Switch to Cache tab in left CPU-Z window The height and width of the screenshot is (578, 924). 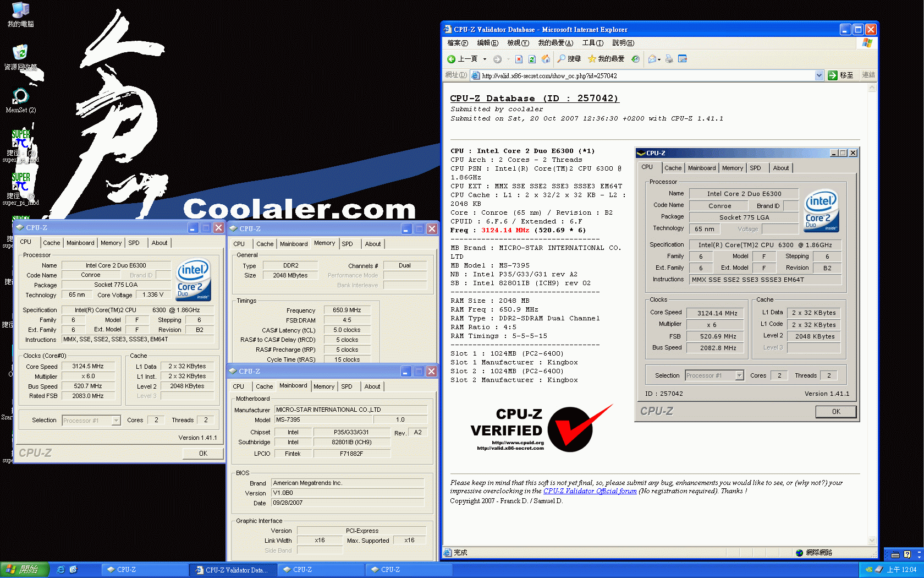point(52,243)
